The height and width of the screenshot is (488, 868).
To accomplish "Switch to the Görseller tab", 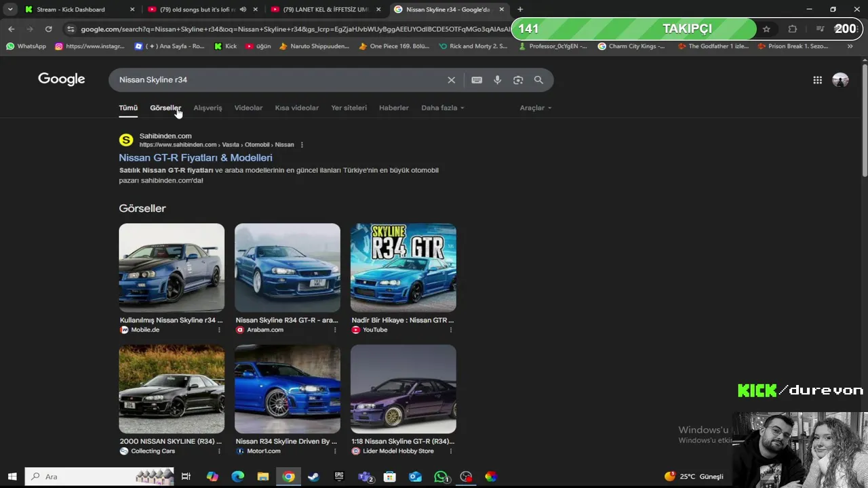I will pyautogui.click(x=165, y=108).
